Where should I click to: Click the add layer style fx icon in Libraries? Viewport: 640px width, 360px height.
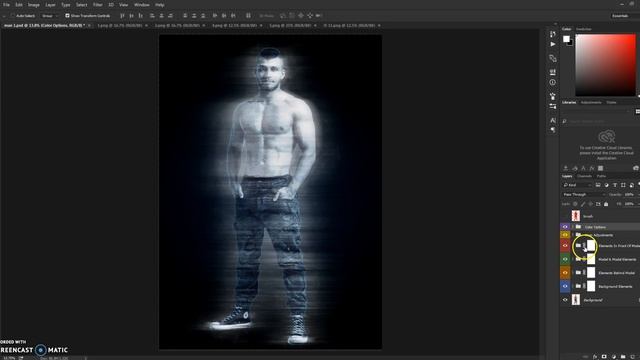coord(592,168)
